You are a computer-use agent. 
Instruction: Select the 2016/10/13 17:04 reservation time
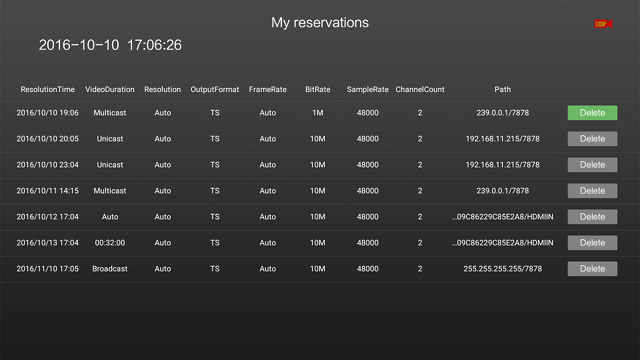(x=48, y=243)
